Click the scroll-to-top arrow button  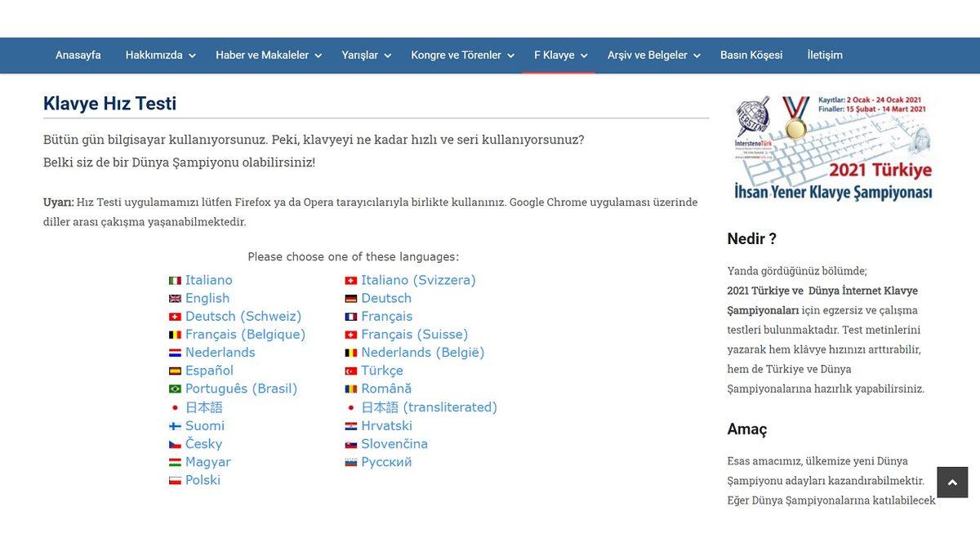(951, 482)
